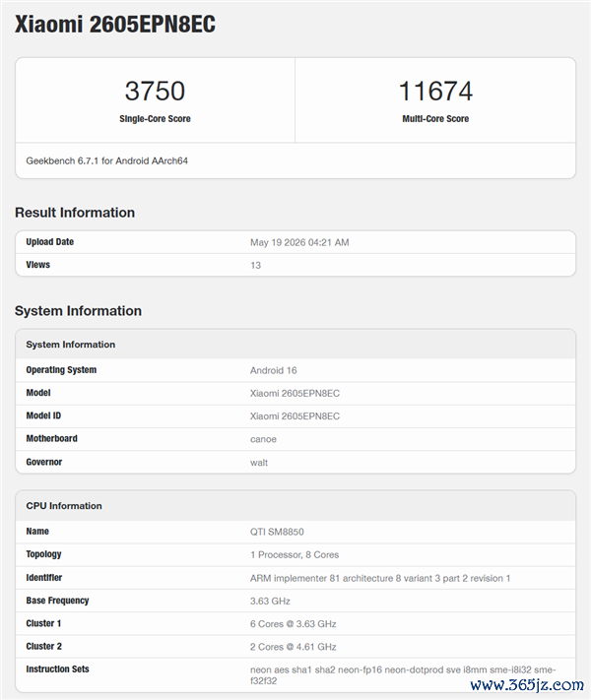Select the 1 Processor, 8 Cores value

[x=295, y=555]
